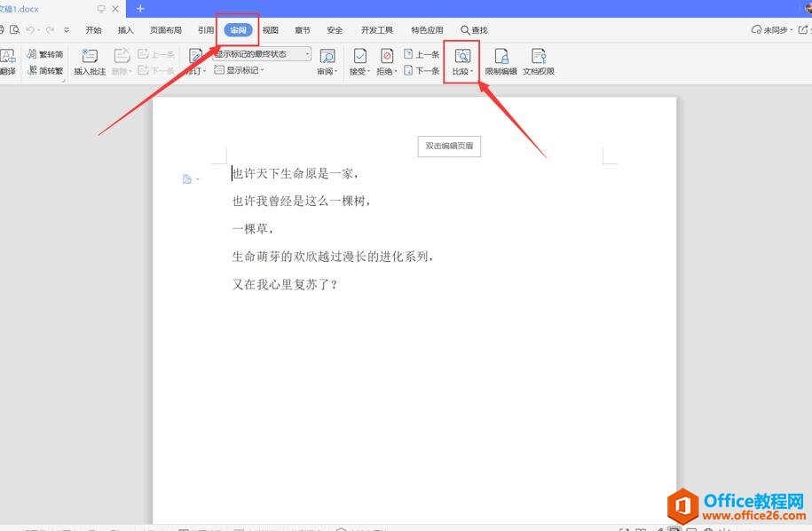
Task: Click the 查找 search button
Action: [x=474, y=30]
